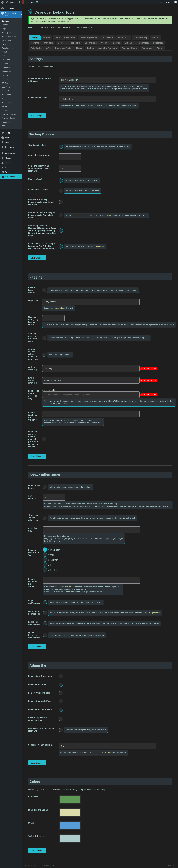Click the Media icon in the sidebar
Image resolution: width=178 pixels, height=868 pixels.
point(2,137)
